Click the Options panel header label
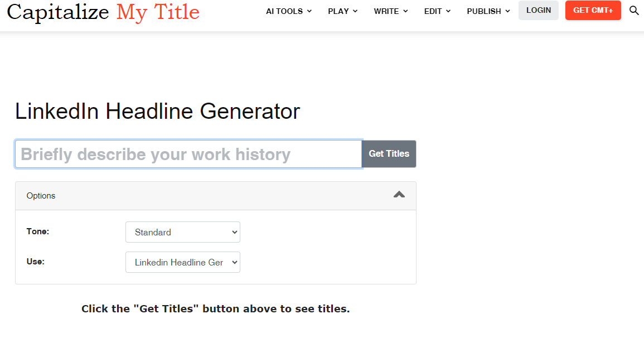Screen dimensions: 644x338 tap(41, 196)
